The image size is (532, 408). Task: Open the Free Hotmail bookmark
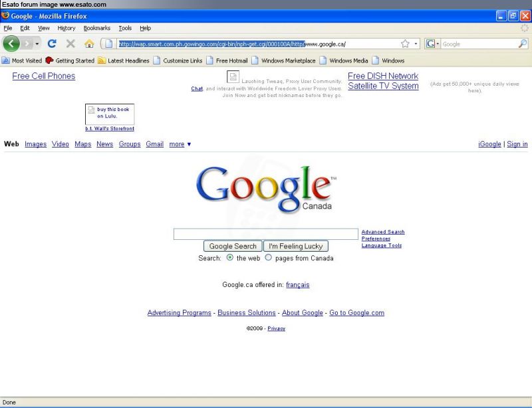(x=227, y=60)
